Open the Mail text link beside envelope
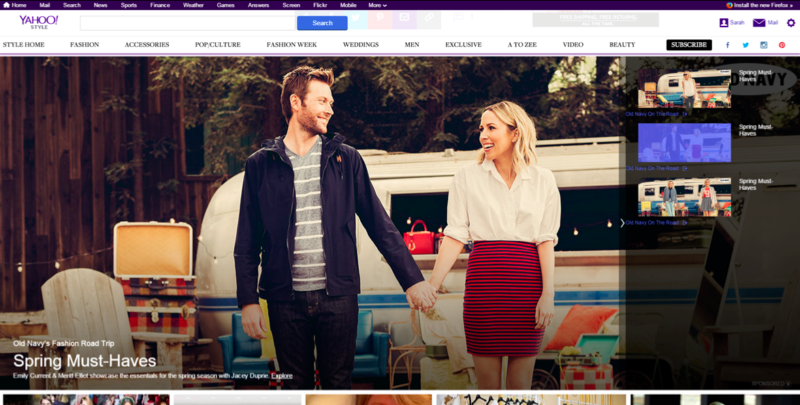Viewport: 800px width, 405px height. pyautogui.click(x=773, y=23)
